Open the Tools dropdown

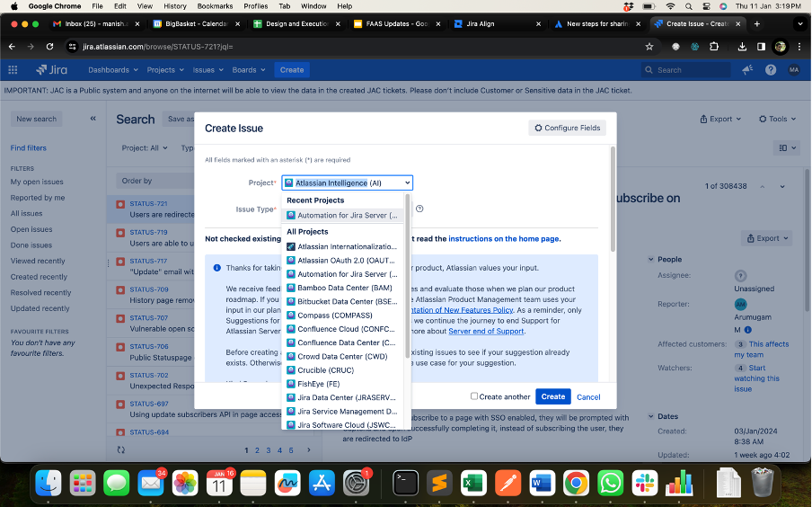[x=777, y=119]
